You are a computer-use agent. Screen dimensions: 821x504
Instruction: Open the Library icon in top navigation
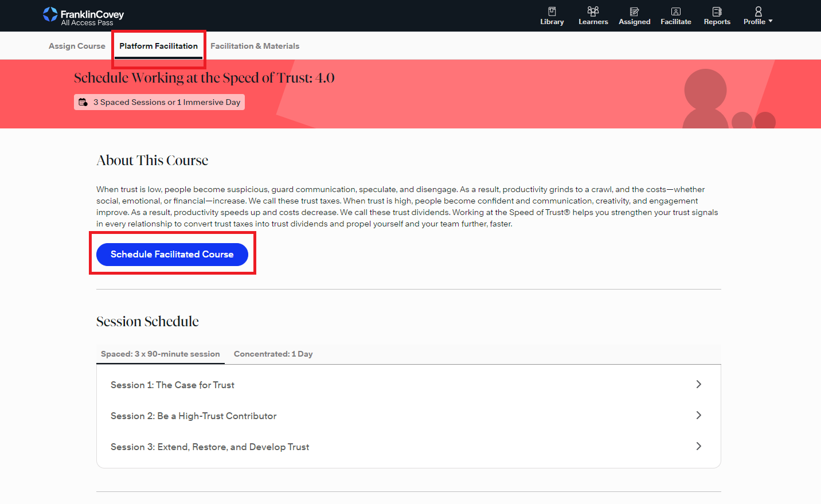pyautogui.click(x=552, y=11)
